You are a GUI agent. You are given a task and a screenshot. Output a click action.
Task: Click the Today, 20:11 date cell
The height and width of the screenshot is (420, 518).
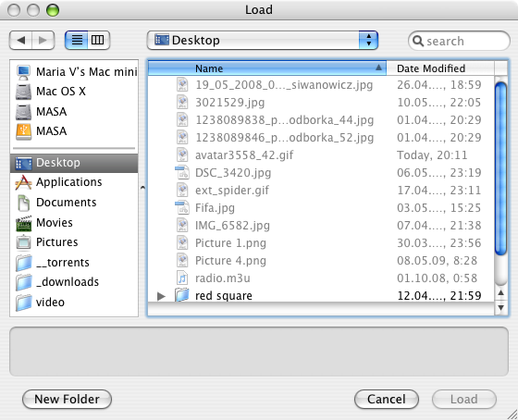(432, 155)
